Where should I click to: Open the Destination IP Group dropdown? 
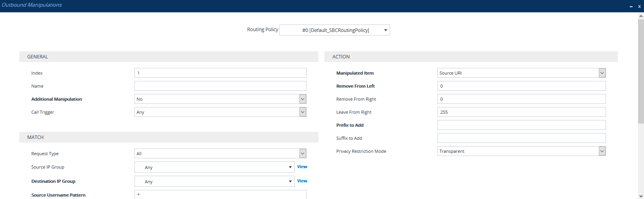tap(214, 182)
